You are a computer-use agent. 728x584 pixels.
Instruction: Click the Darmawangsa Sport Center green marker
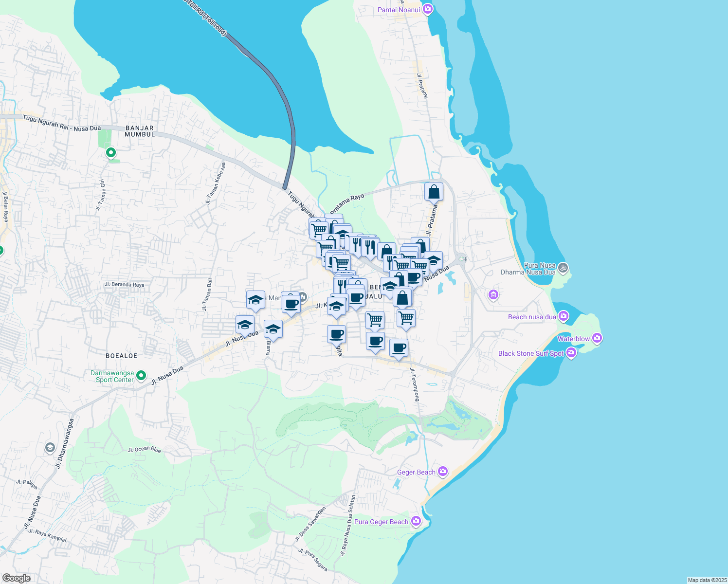pyautogui.click(x=141, y=375)
